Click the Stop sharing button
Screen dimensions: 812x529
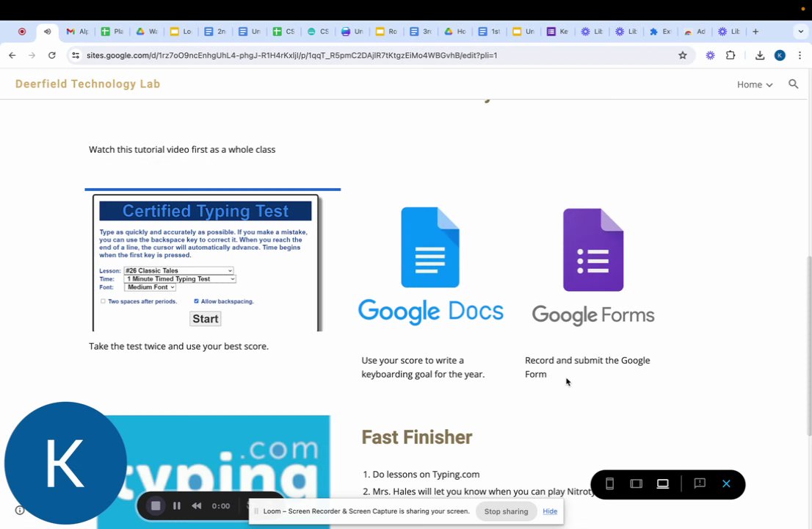[506, 511]
